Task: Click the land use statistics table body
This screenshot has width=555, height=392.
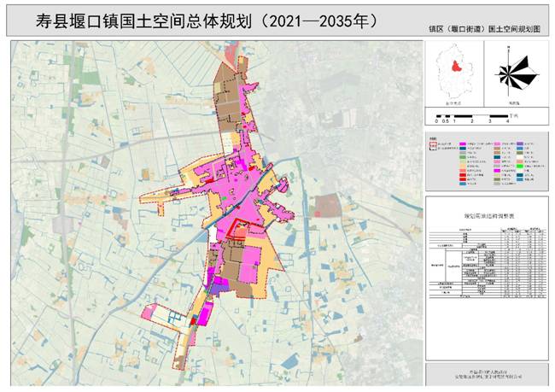Action: [487, 265]
